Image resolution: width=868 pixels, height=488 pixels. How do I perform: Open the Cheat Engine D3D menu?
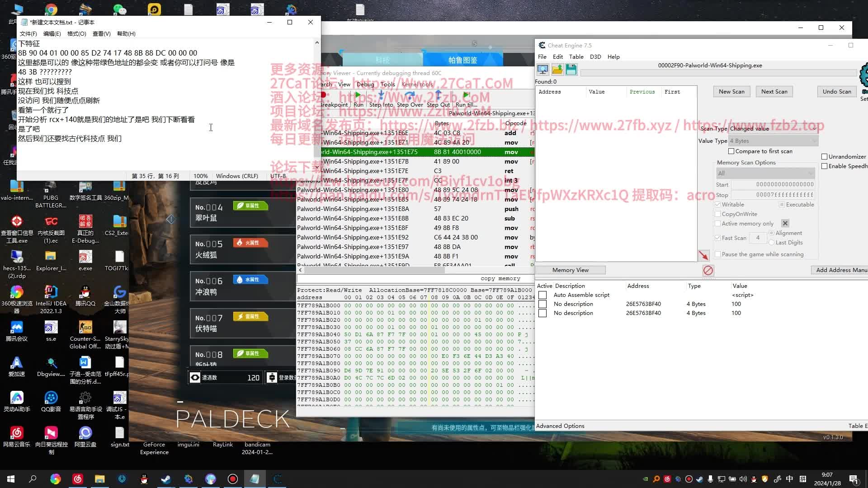595,56
